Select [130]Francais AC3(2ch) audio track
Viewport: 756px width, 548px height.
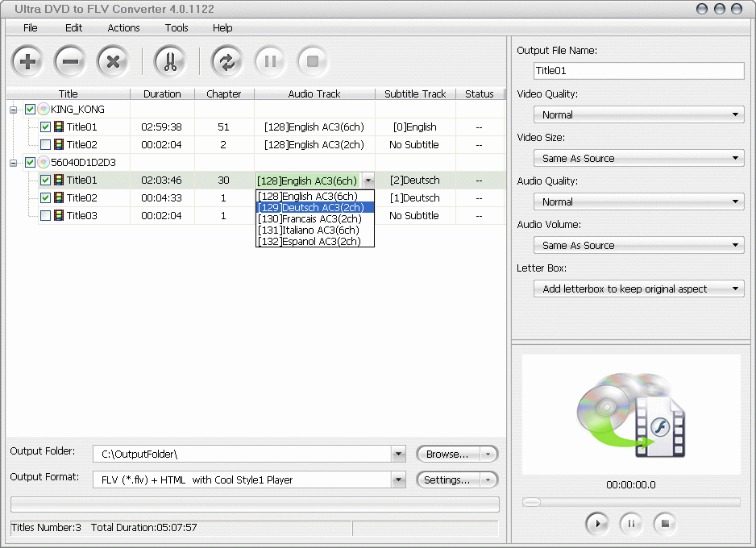315,219
